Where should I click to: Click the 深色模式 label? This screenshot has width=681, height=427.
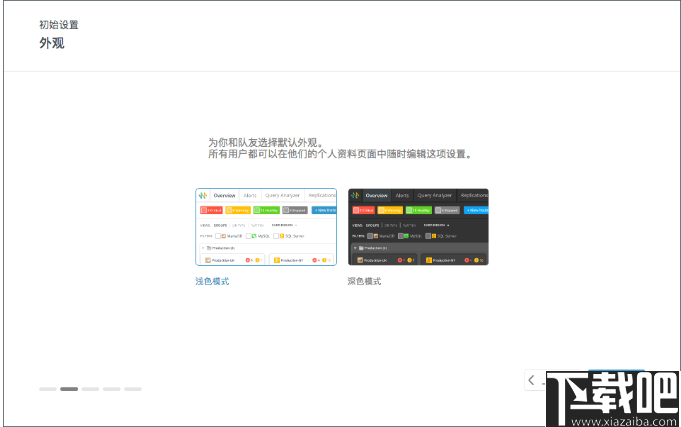(364, 281)
